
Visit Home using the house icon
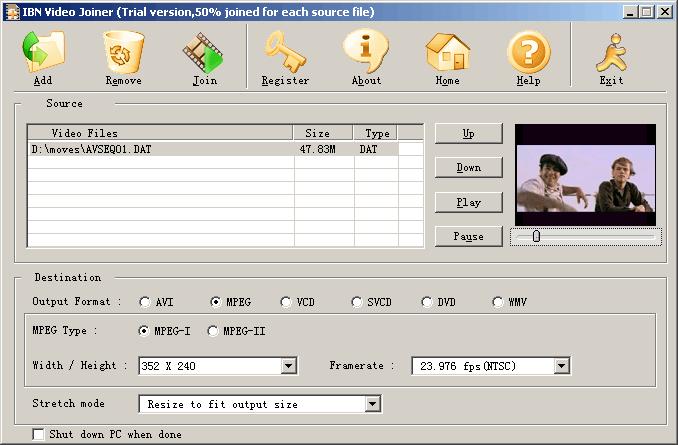[448, 52]
